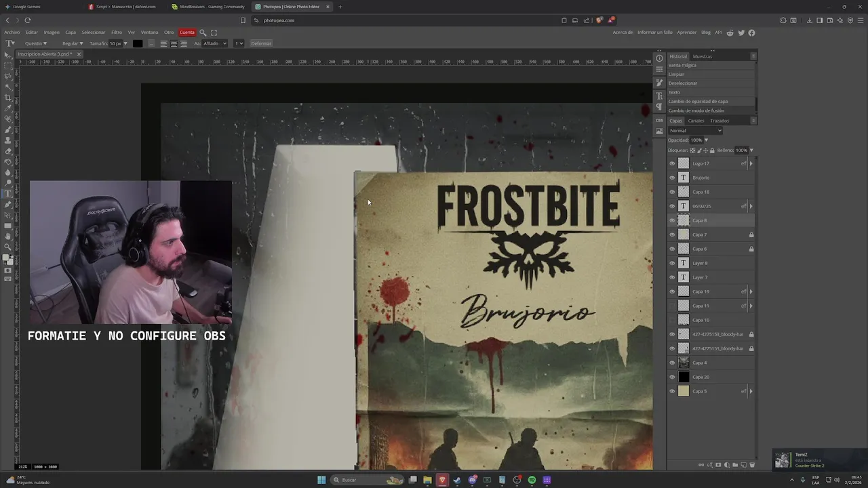Screen dimensions: 868x488
Task: Open the Afilado anti-aliasing dropdown
Action: tap(215, 43)
